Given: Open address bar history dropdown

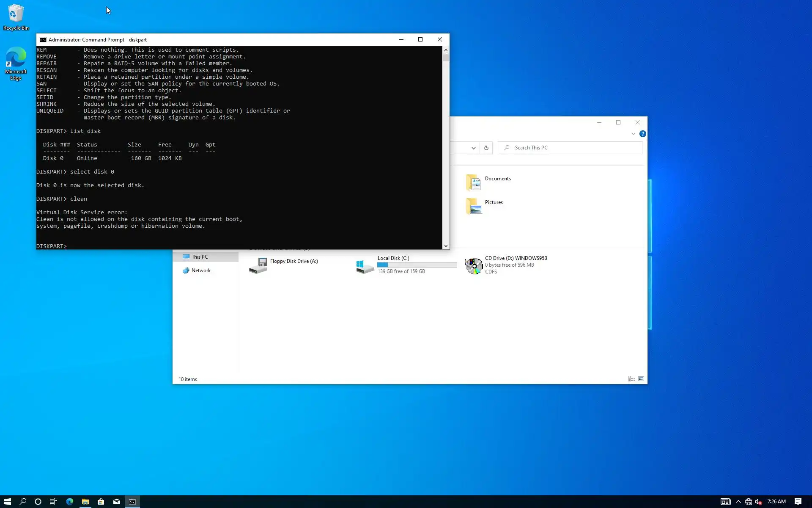Looking at the screenshot, I should click(x=473, y=148).
